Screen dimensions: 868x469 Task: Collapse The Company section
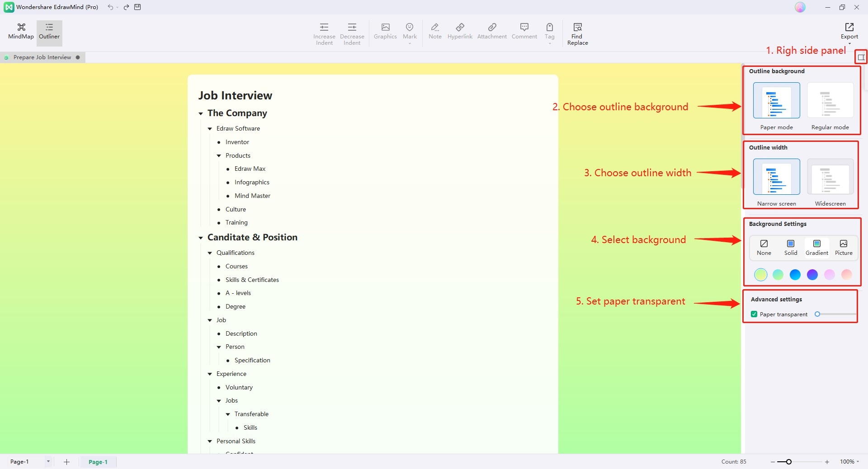[201, 113]
